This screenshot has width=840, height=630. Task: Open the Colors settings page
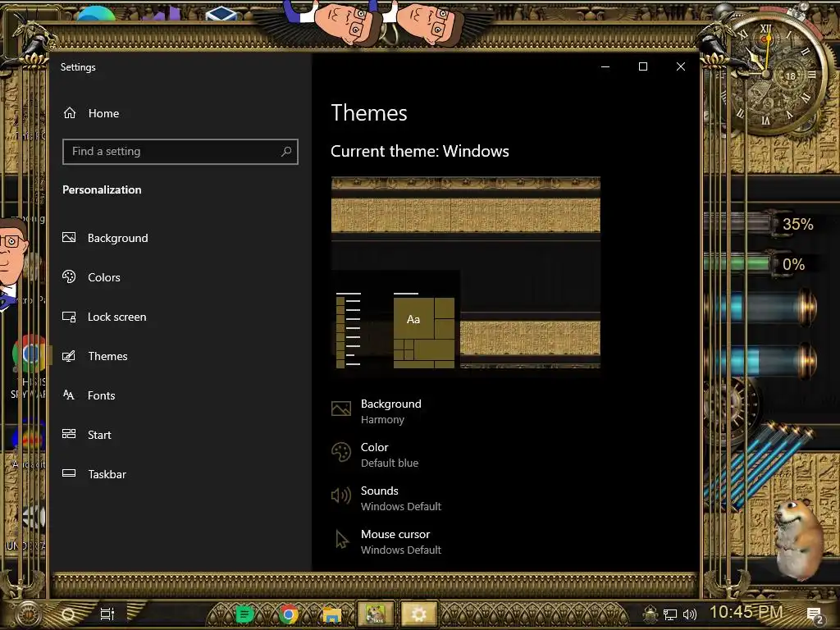pyautogui.click(x=91, y=277)
